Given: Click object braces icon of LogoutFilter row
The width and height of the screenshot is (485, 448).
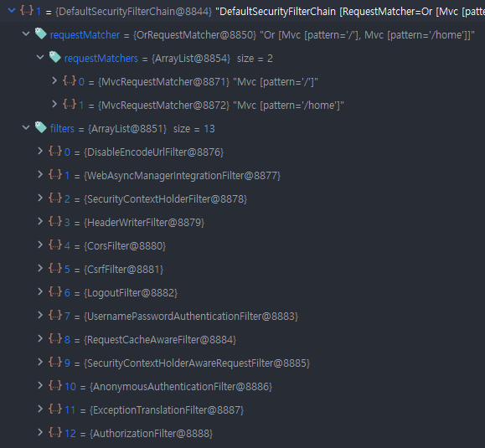Looking at the screenshot, I should point(55,291).
